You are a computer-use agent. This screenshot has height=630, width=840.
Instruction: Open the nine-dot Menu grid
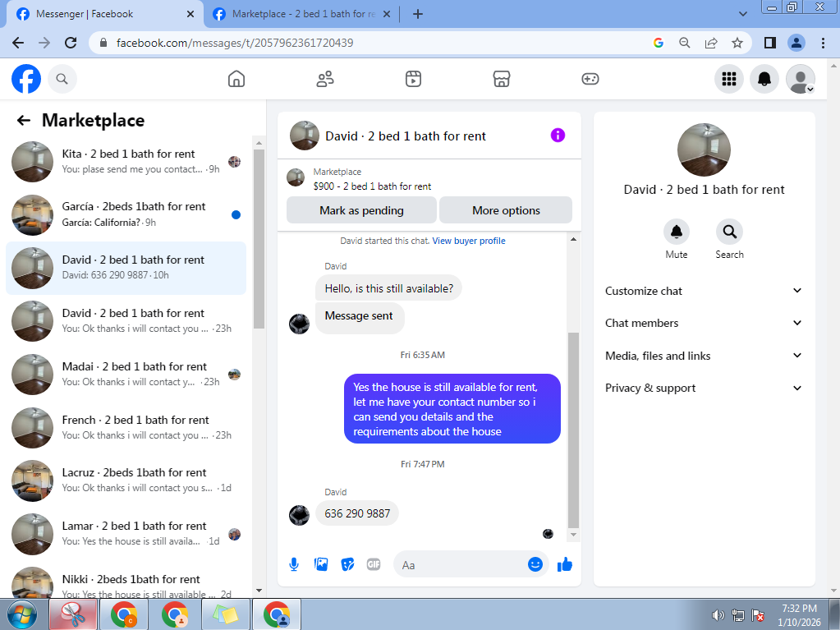728,80
